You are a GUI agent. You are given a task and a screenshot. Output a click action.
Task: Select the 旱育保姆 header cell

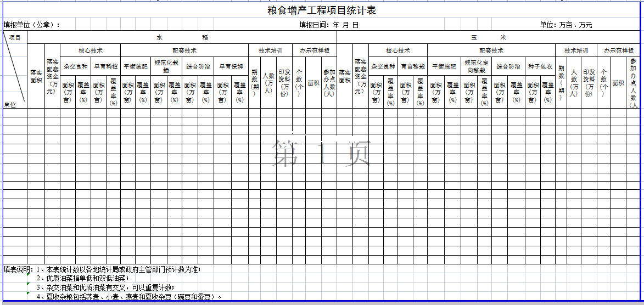click(x=231, y=66)
